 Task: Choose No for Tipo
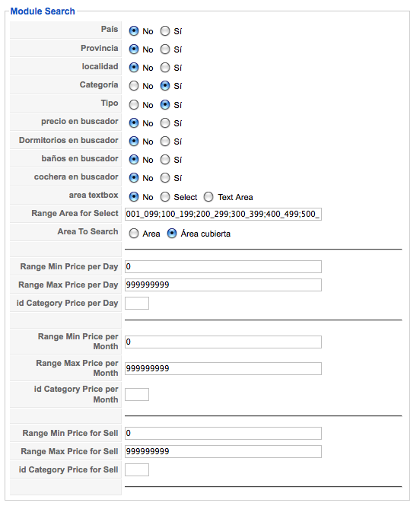click(134, 105)
